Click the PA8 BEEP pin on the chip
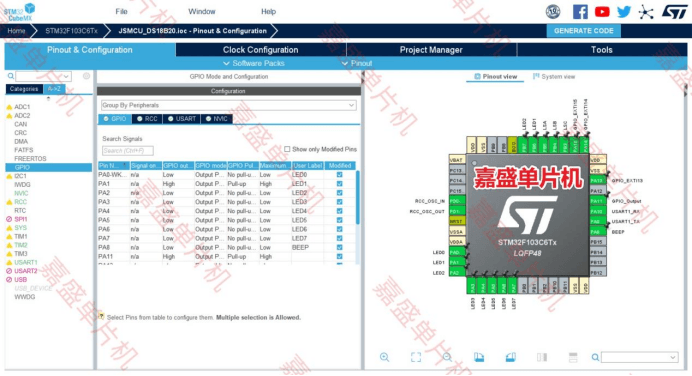This screenshot has width=692, height=376. point(597,232)
